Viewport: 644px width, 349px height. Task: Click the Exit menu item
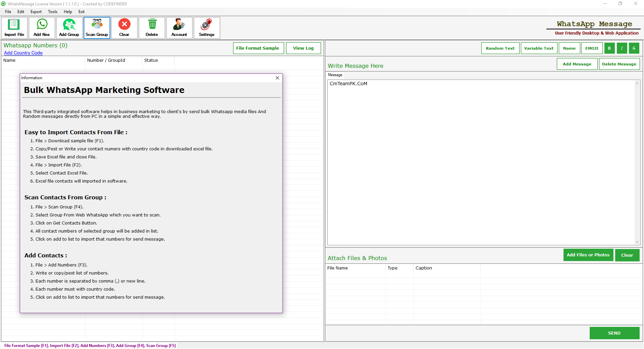(82, 12)
